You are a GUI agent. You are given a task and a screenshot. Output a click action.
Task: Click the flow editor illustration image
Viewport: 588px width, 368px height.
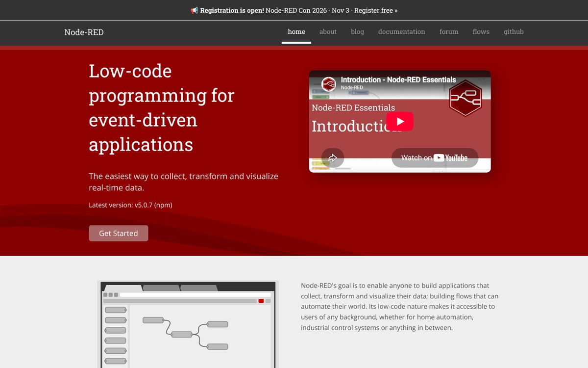tap(188, 324)
